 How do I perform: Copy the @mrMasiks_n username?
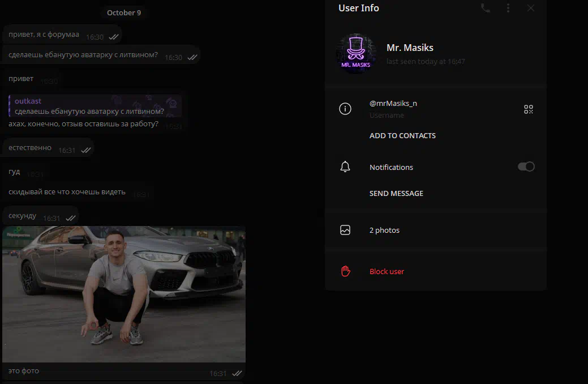coord(393,103)
